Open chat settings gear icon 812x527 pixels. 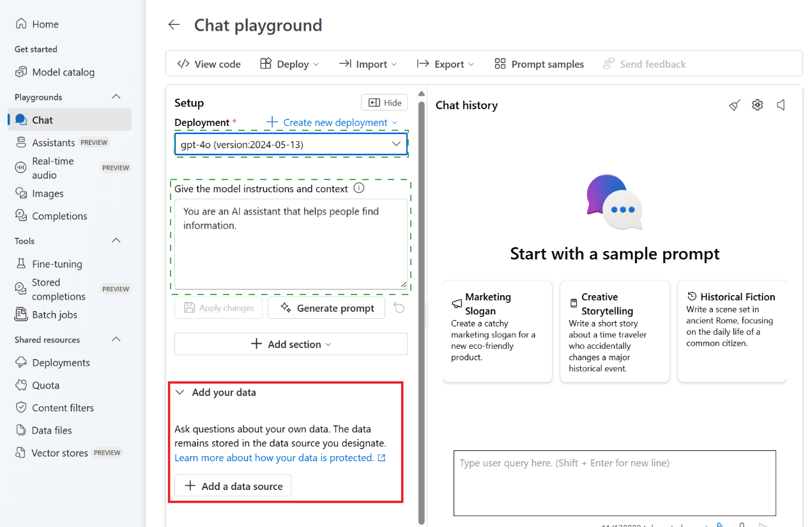point(758,105)
